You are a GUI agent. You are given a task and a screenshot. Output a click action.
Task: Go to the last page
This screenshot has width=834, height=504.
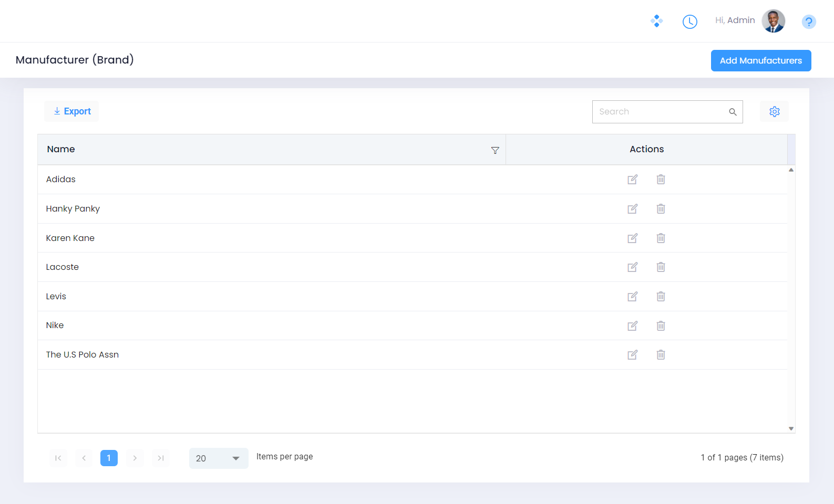(x=161, y=458)
